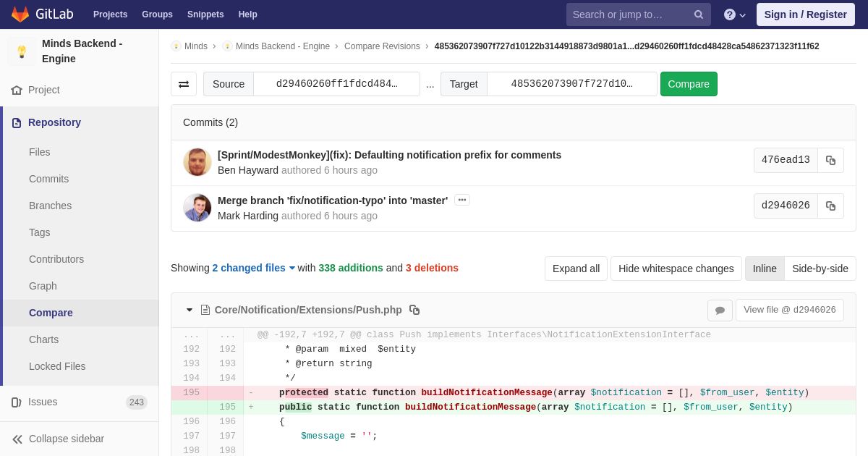868x456 pixels.
Task: Open the 2 changed files dropdown
Action: click(254, 268)
